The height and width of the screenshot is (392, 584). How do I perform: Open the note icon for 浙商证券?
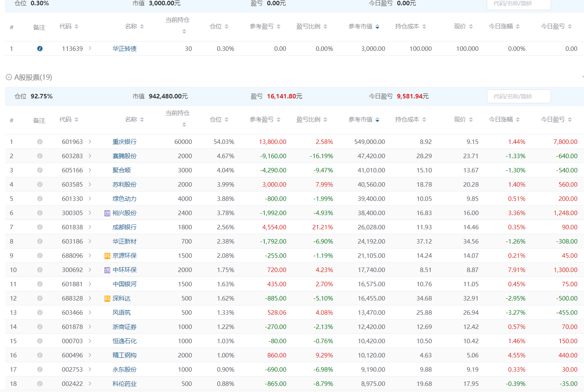coord(40,327)
